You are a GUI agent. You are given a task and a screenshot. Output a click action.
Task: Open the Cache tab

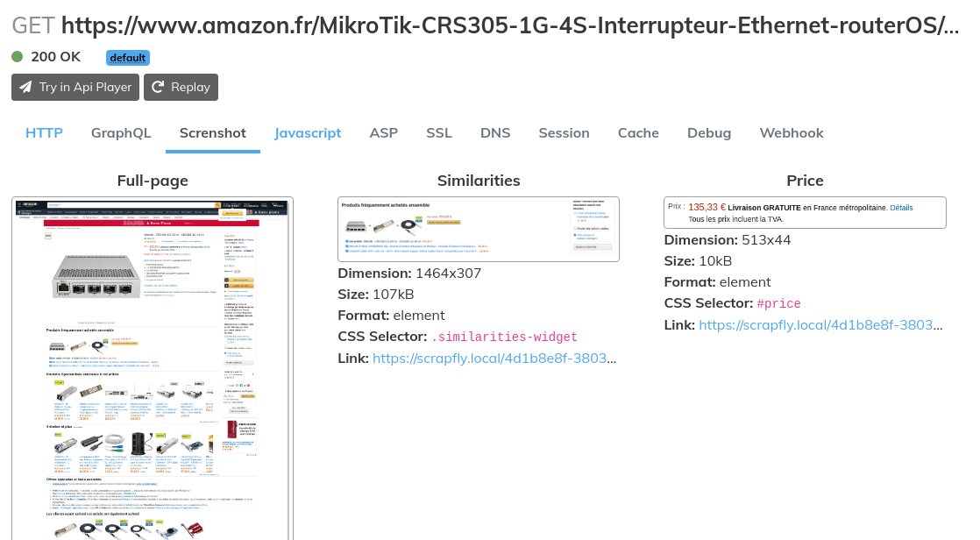point(638,132)
